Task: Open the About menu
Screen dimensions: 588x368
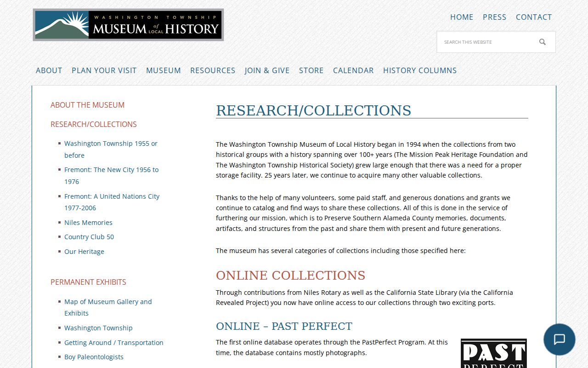Action: (49, 70)
